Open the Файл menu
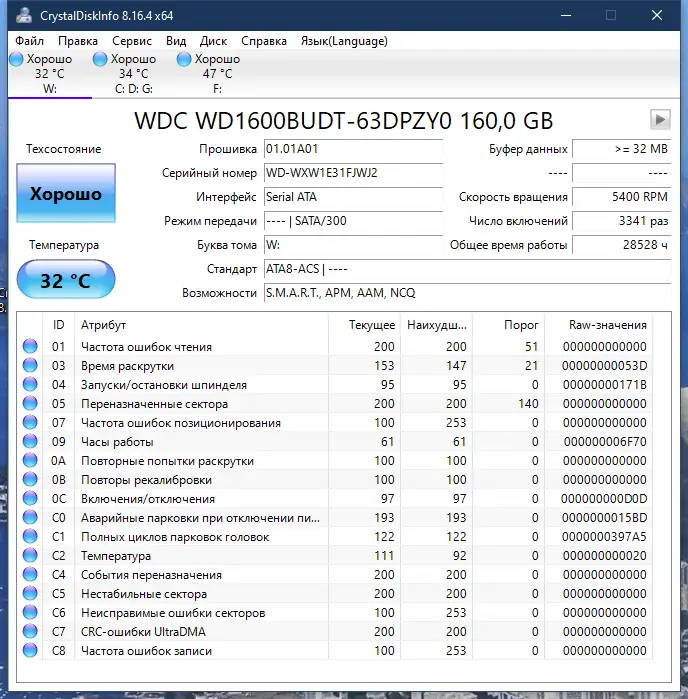688x699 pixels. [29, 41]
